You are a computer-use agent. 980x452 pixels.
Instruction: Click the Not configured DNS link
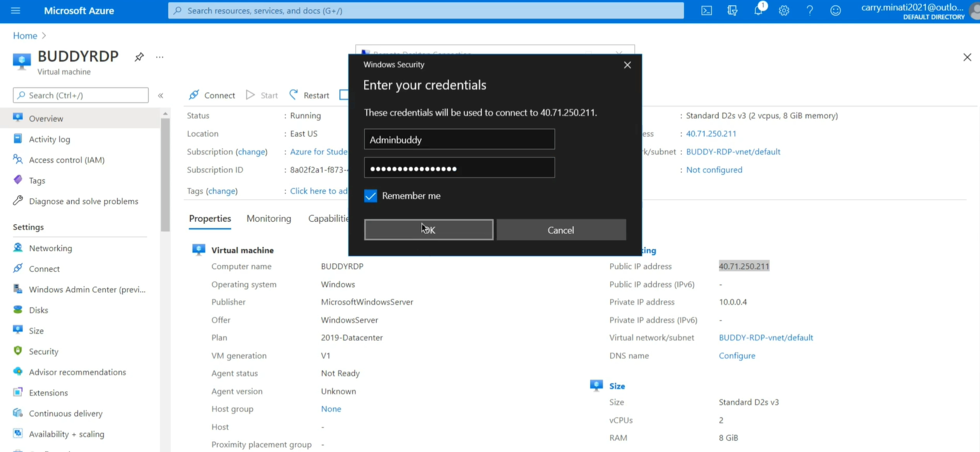[x=714, y=170]
